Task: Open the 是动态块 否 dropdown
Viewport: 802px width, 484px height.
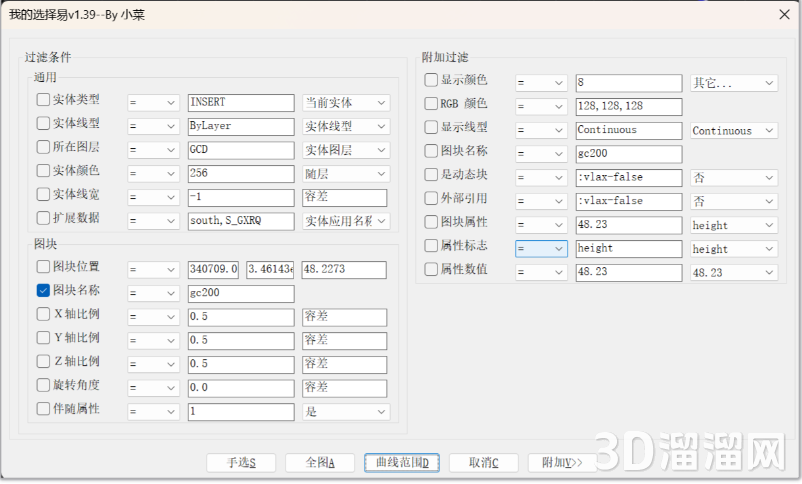Action: coord(734,178)
